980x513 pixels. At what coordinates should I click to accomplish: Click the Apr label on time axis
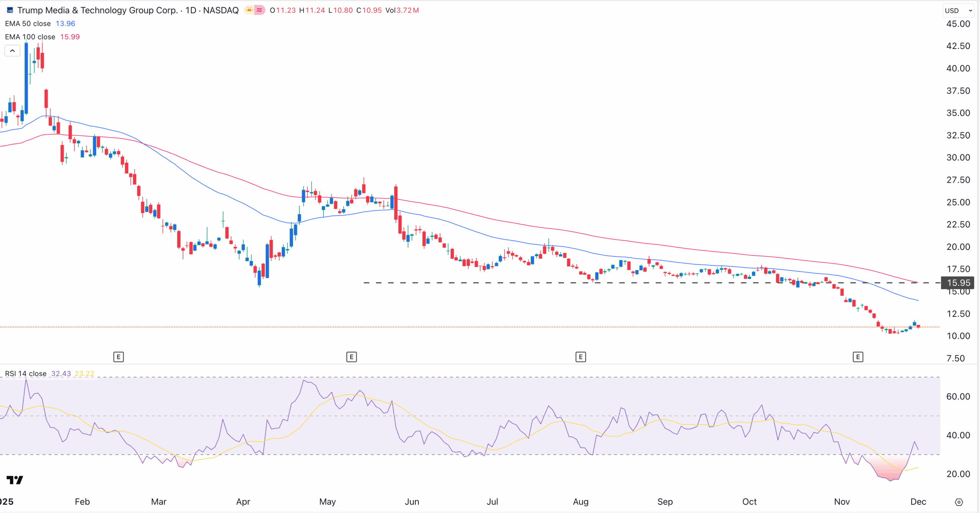(x=243, y=502)
